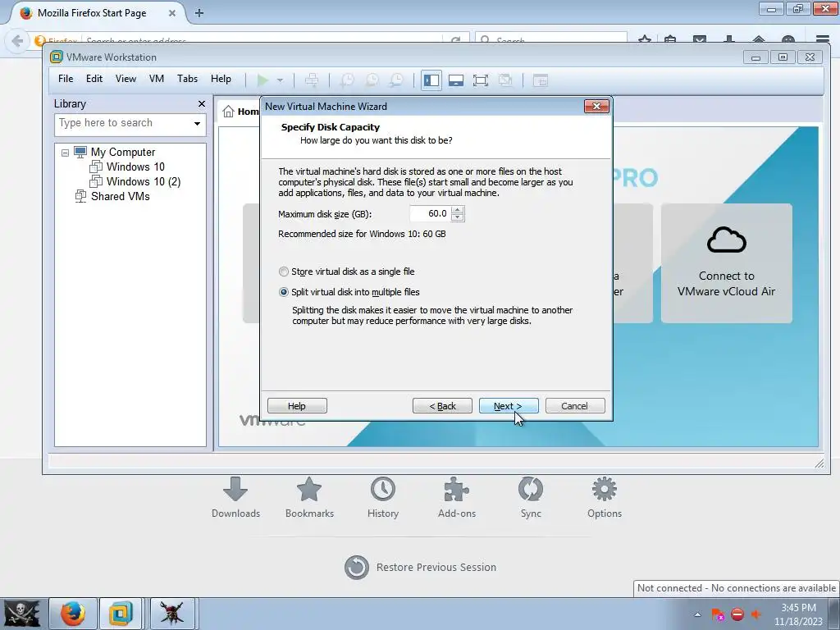Image resolution: width=840 pixels, height=630 pixels.
Task: Power on the virtual machine with the green play icon
Action: [x=262, y=80]
